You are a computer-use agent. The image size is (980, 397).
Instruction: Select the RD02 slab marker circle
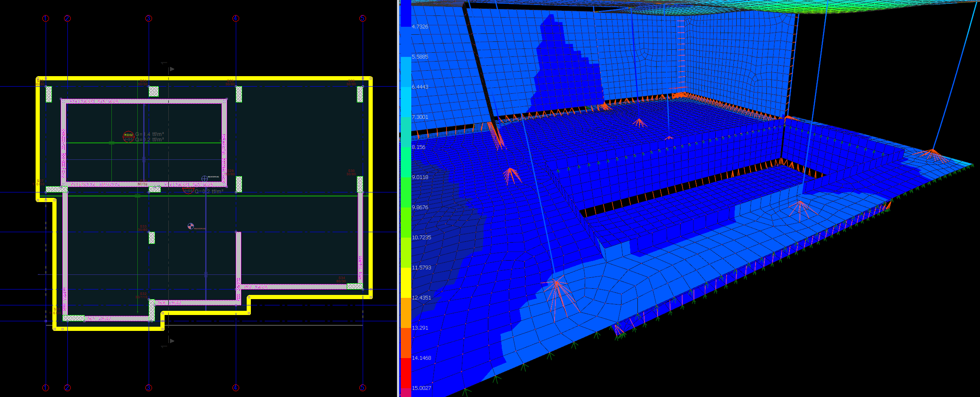[129, 136]
